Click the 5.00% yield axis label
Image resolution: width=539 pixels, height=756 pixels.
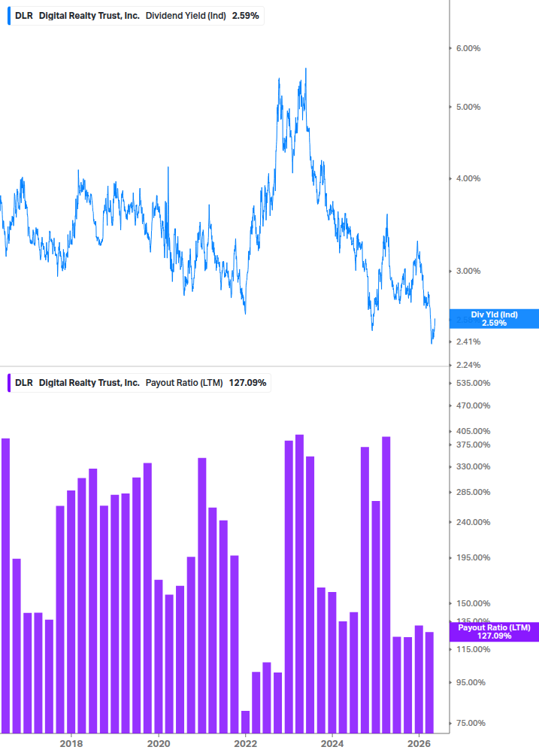pos(468,107)
